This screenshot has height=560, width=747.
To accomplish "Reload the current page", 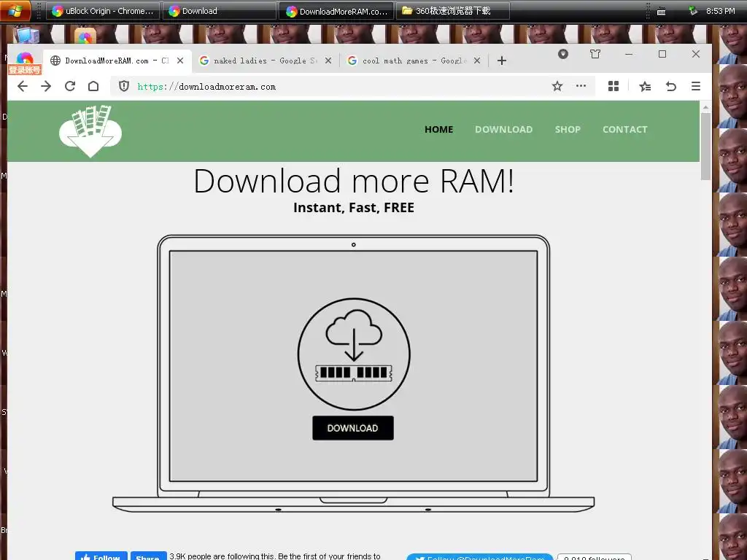I will [70, 86].
